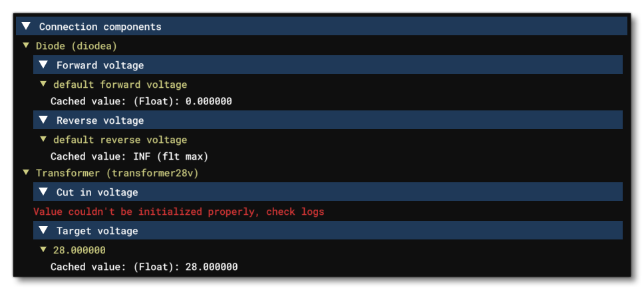This screenshot has height=290, width=644.
Task: Collapse the Transformer (transformer28v) tree arrow
Action: pos(26,172)
